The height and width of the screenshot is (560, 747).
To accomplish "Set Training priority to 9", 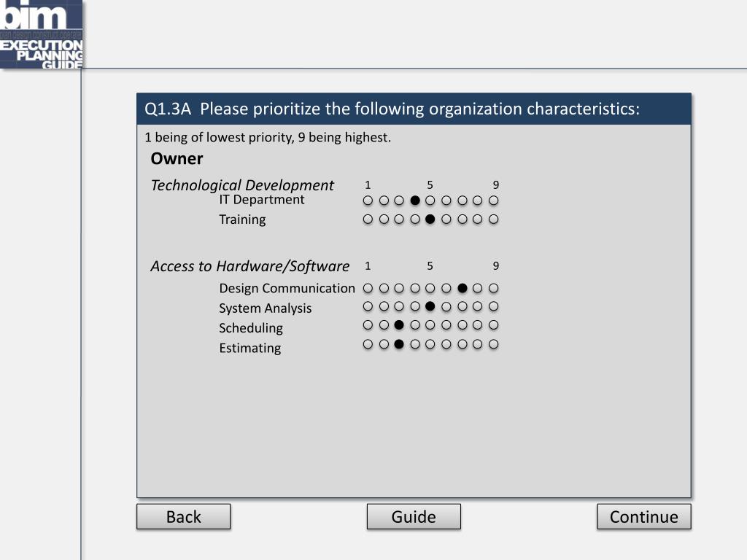I will (494, 219).
